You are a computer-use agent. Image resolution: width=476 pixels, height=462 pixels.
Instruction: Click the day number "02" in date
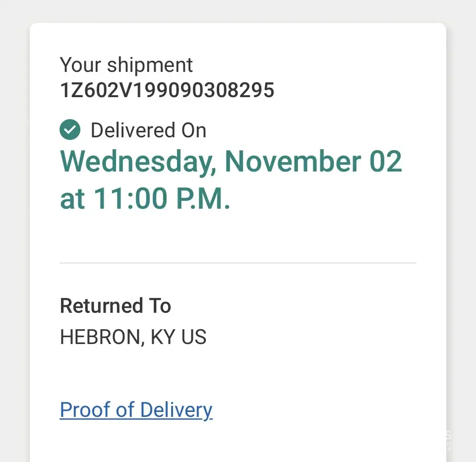(x=386, y=162)
